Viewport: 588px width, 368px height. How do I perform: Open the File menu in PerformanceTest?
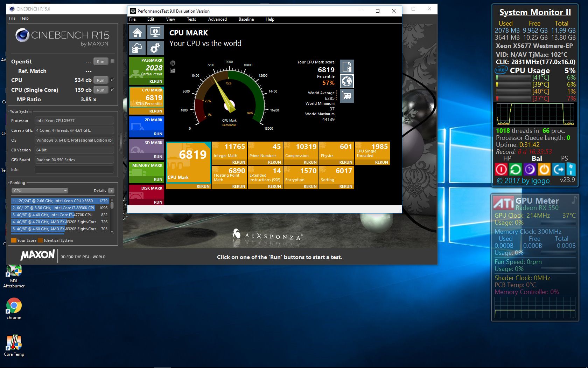132,19
